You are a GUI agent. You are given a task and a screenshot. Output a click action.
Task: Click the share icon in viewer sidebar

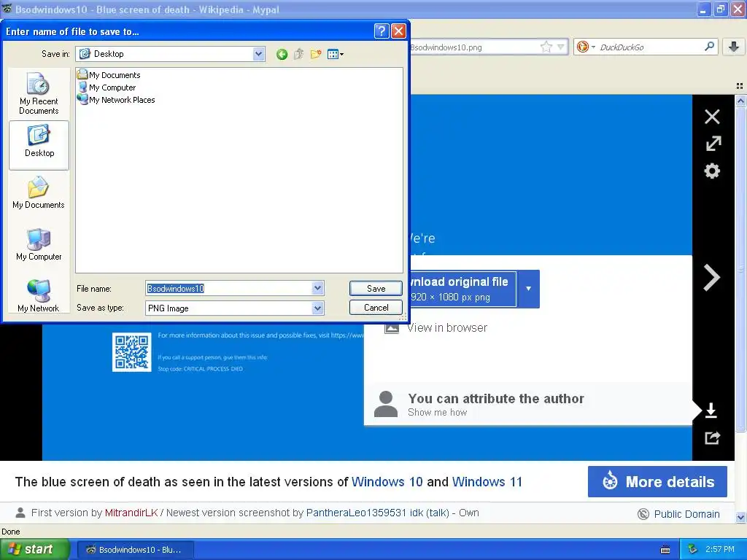(x=712, y=437)
